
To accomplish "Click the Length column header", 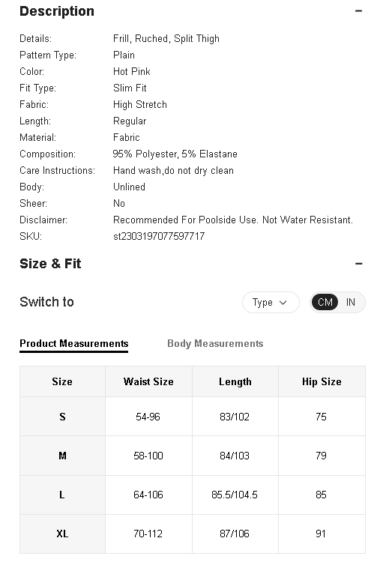I will coord(235,381).
